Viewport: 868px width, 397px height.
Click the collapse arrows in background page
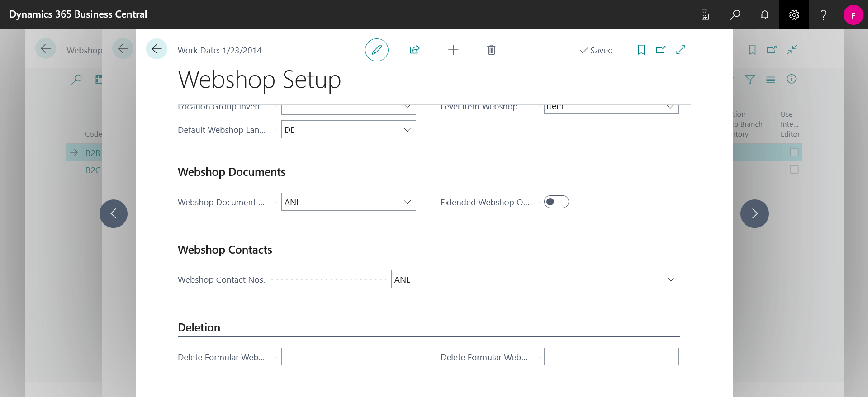pos(792,50)
